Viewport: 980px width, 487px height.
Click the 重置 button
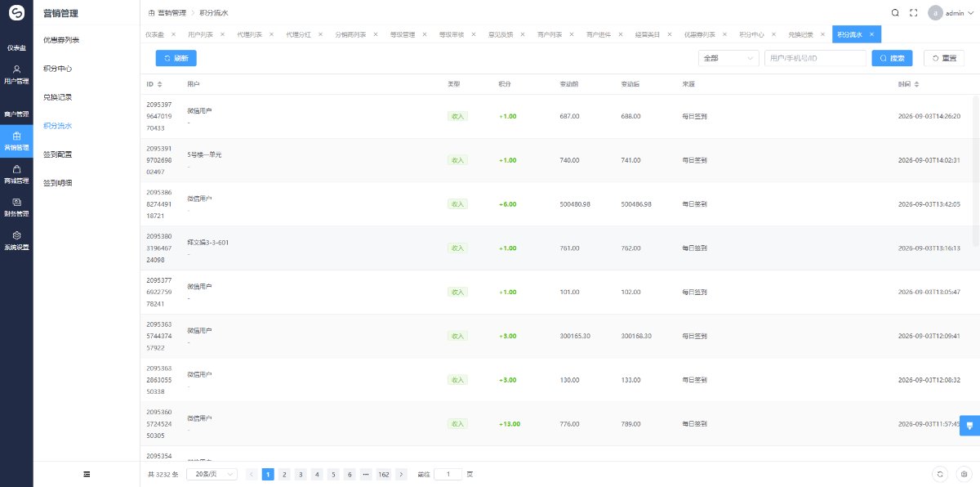tap(943, 58)
